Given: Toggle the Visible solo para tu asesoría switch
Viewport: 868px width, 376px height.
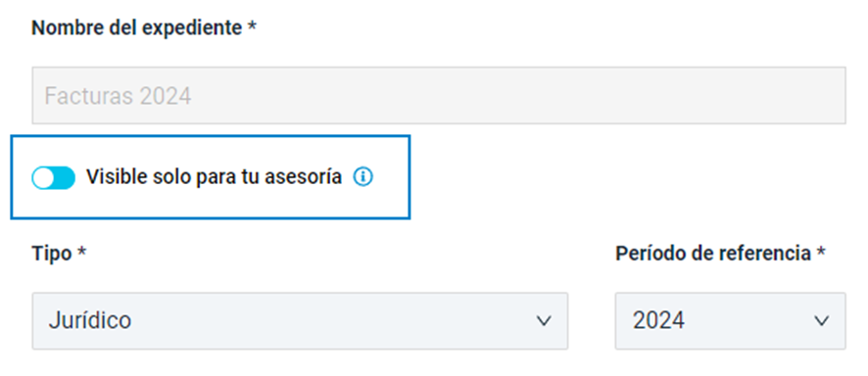Looking at the screenshot, I should tap(53, 177).
